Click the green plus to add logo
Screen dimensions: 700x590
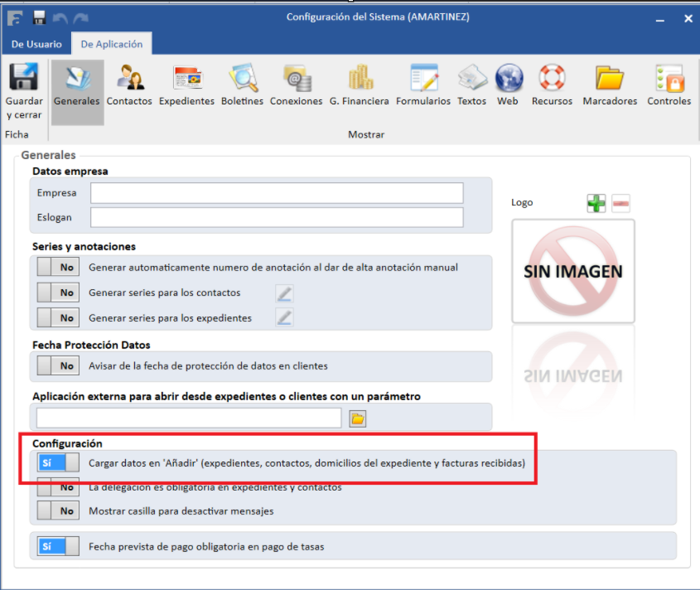click(x=596, y=203)
